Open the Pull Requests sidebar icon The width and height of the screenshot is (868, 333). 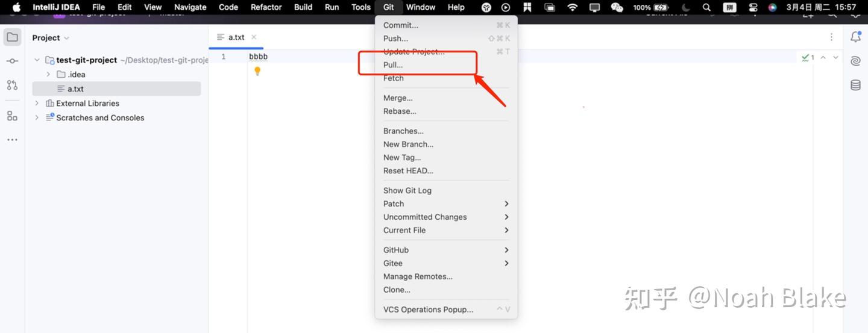(x=12, y=85)
